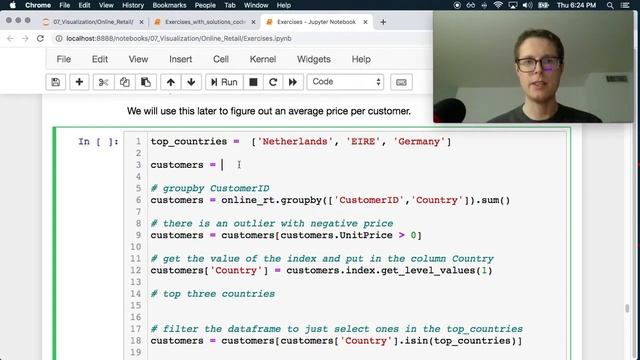The width and height of the screenshot is (640, 360).
Task: Save the notebook with the floppy icon
Action: (x=56, y=82)
